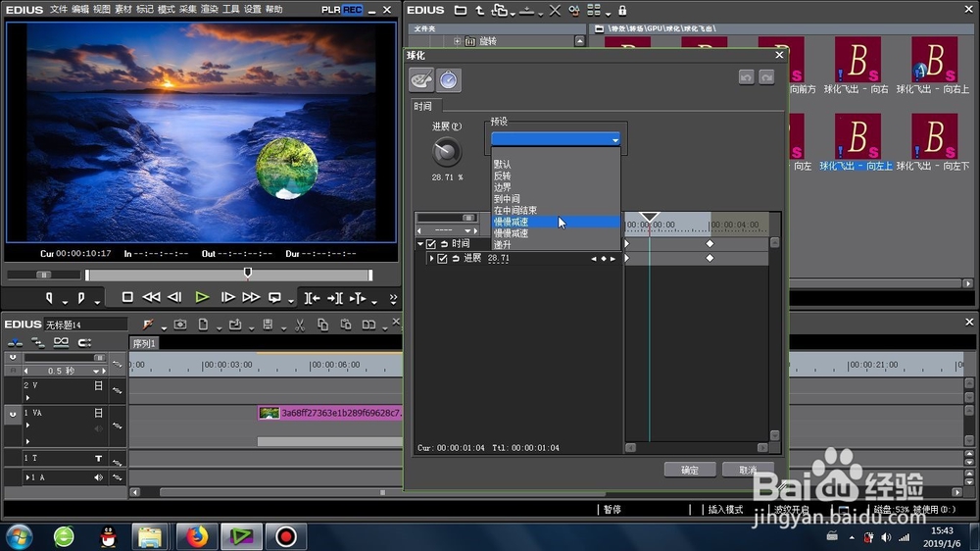The image size is (980, 551).
Task: Click the 取消 button
Action: [748, 470]
